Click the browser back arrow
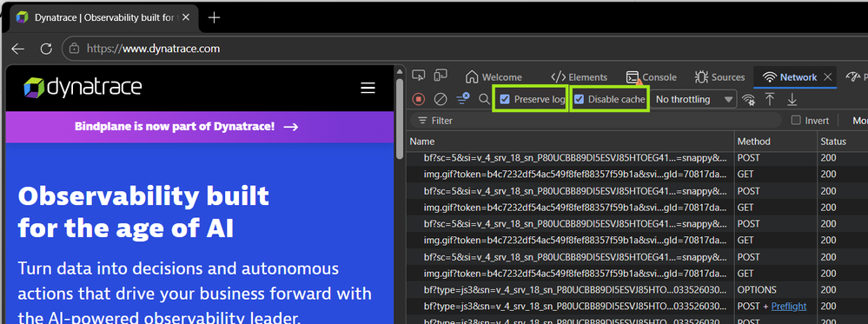The height and width of the screenshot is (324, 868). (x=18, y=49)
